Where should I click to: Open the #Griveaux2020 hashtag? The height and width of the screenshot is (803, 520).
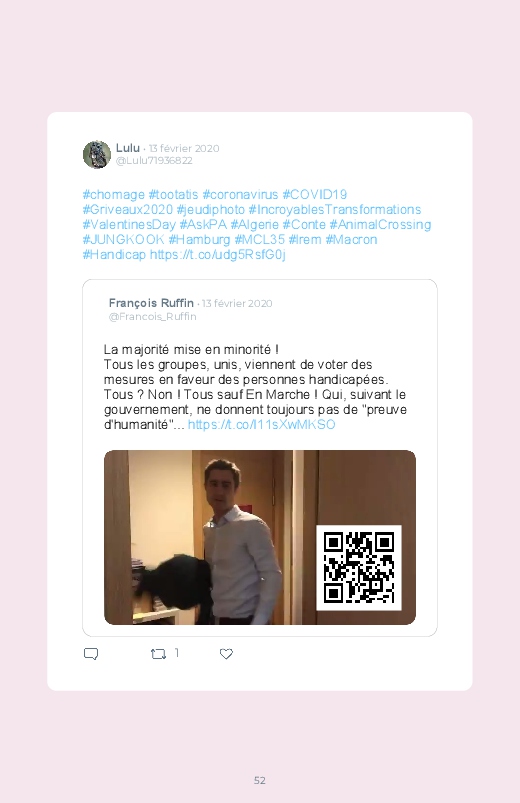point(128,210)
